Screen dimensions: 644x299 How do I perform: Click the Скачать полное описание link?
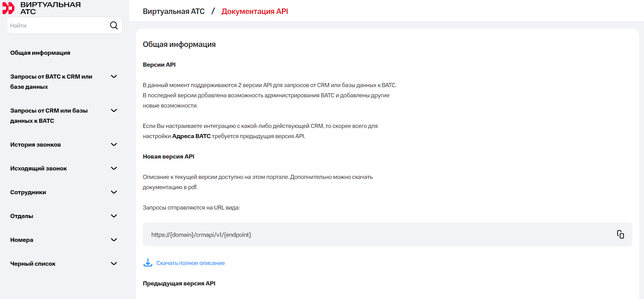click(190, 263)
